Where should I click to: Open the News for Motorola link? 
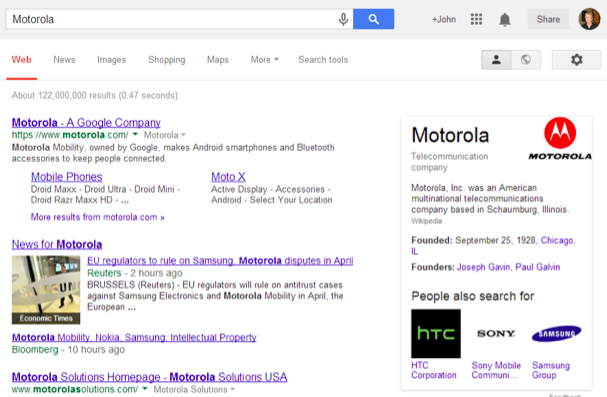tap(57, 244)
